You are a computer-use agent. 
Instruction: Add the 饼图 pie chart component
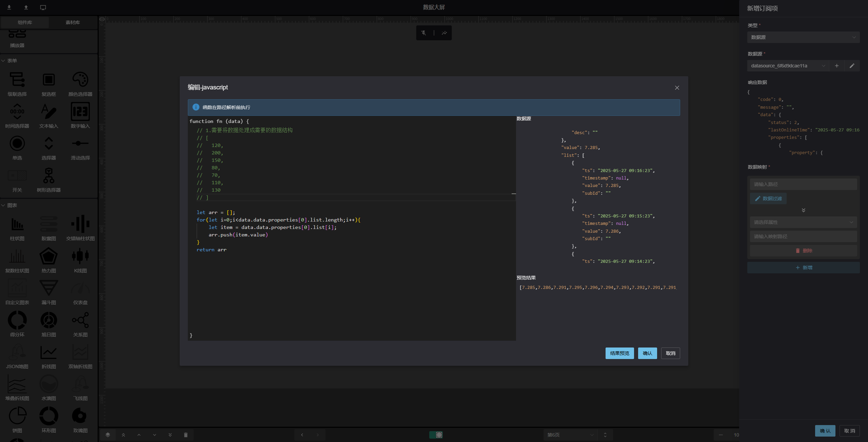[17, 416]
